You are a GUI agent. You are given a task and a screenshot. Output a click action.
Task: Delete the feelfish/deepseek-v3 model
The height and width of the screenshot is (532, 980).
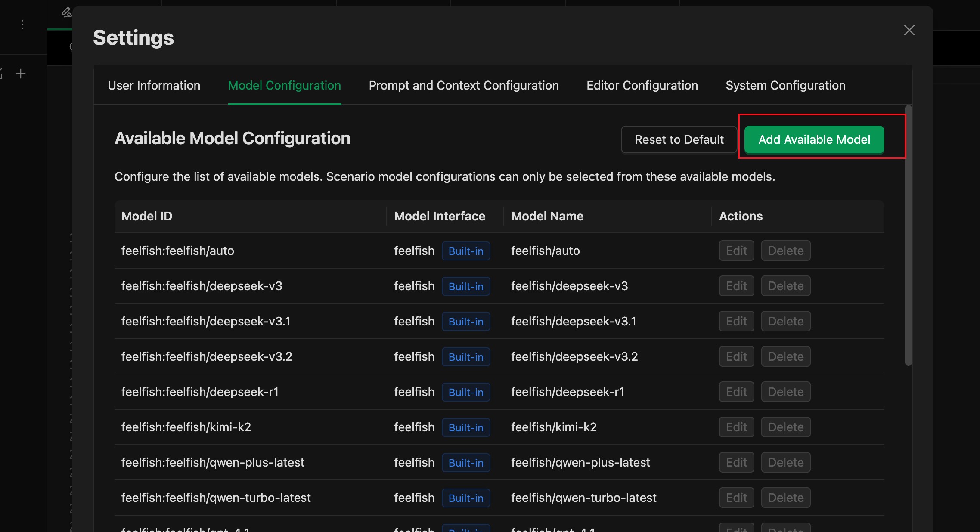pyautogui.click(x=785, y=286)
